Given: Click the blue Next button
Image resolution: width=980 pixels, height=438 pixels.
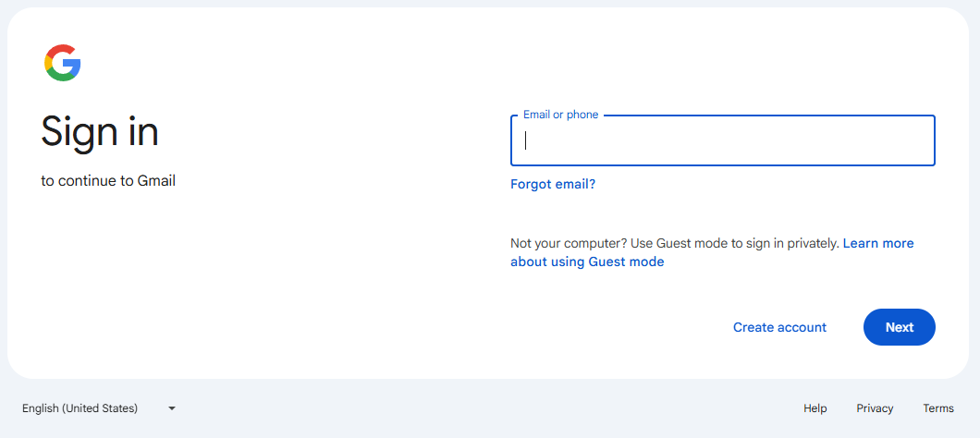Looking at the screenshot, I should click(x=900, y=327).
